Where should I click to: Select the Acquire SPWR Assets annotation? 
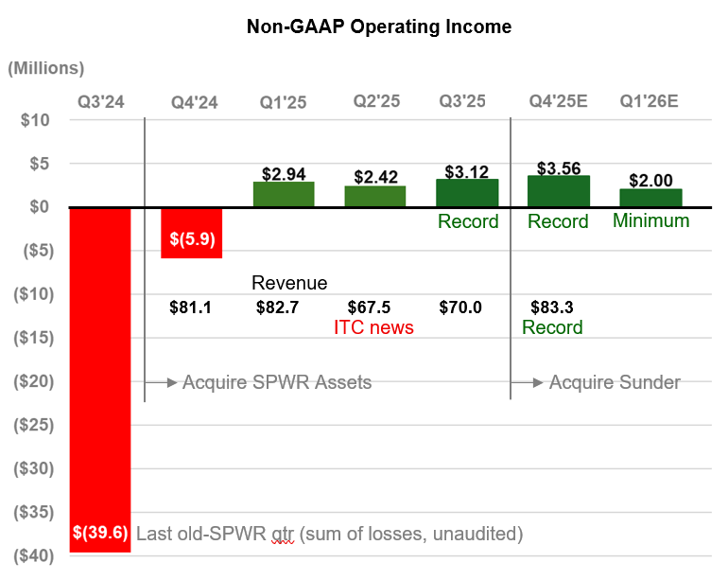point(276,382)
